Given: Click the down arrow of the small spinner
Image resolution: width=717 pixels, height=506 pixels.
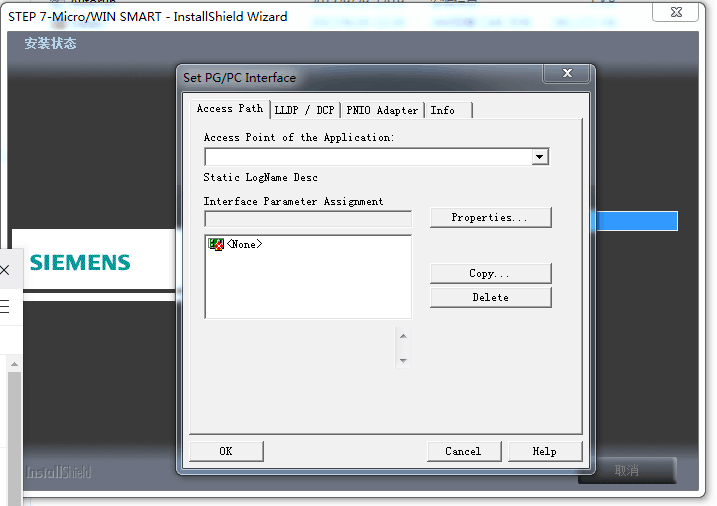Looking at the screenshot, I should pos(403,361).
